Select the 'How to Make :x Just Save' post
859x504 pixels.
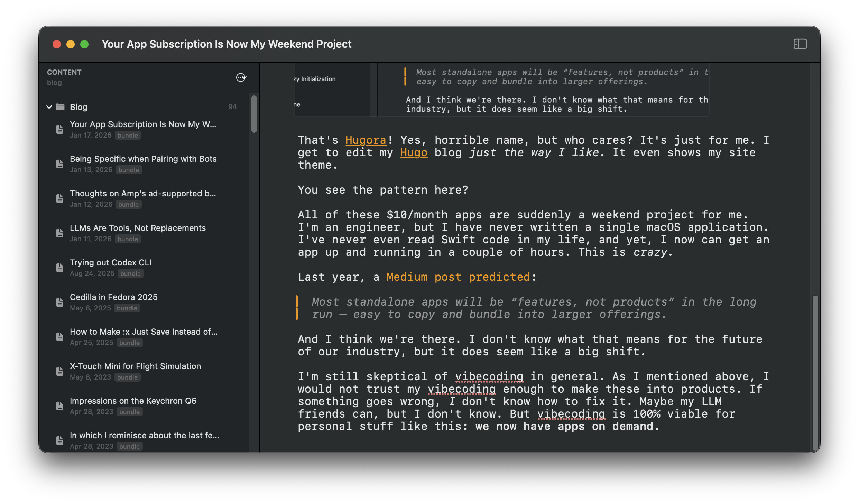[144, 332]
